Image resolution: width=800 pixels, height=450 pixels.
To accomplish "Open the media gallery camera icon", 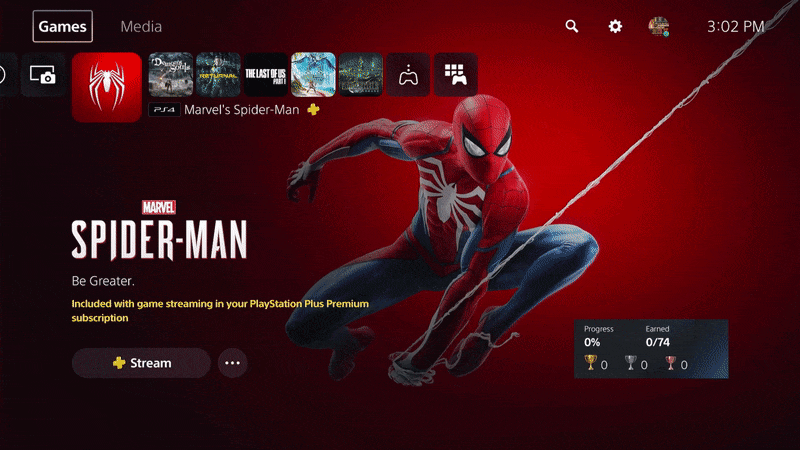I will point(43,74).
